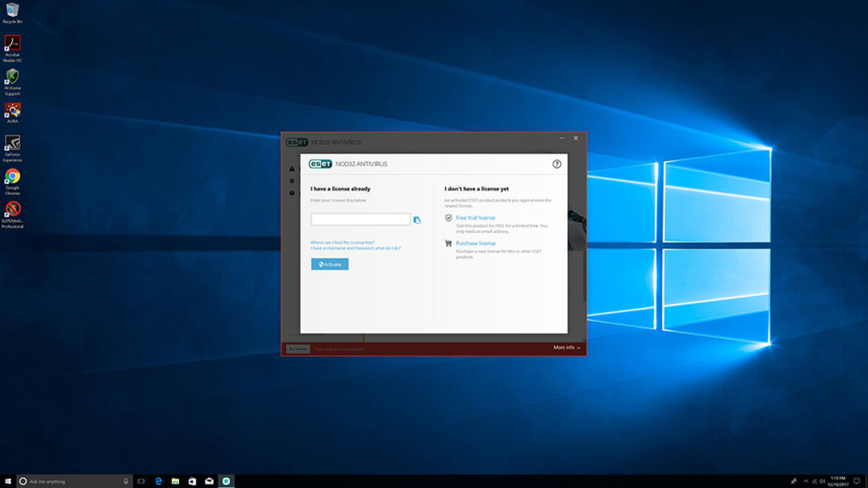
Task: Open SUPERAntiSpyware Professional desktop shortcut
Action: tap(12, 214)
